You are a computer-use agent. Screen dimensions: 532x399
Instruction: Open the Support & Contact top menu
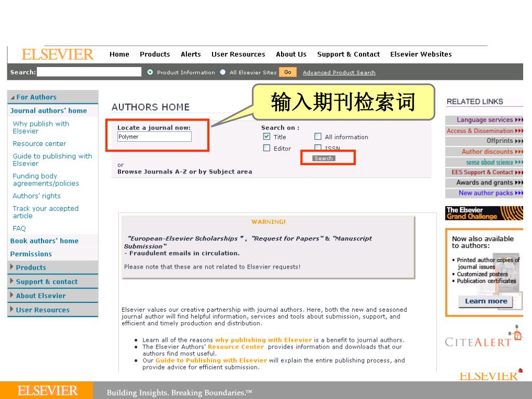click(x=349, y=54)
